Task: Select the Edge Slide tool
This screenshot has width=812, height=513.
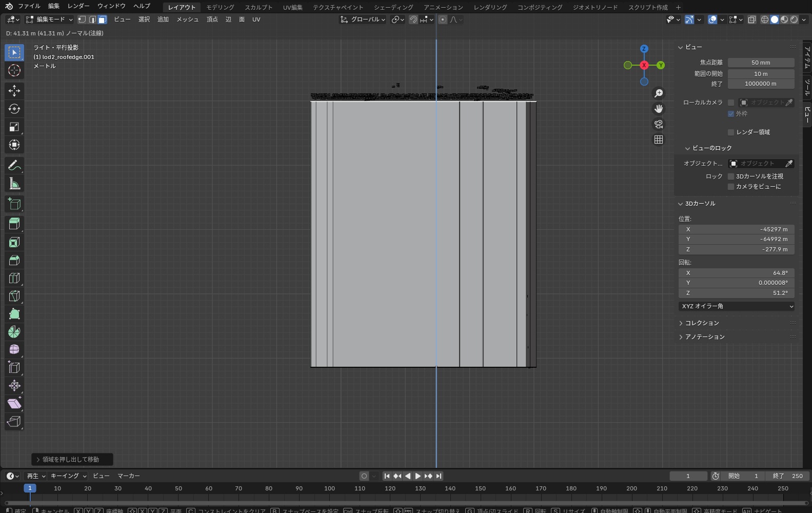Action: coord(14,368)
